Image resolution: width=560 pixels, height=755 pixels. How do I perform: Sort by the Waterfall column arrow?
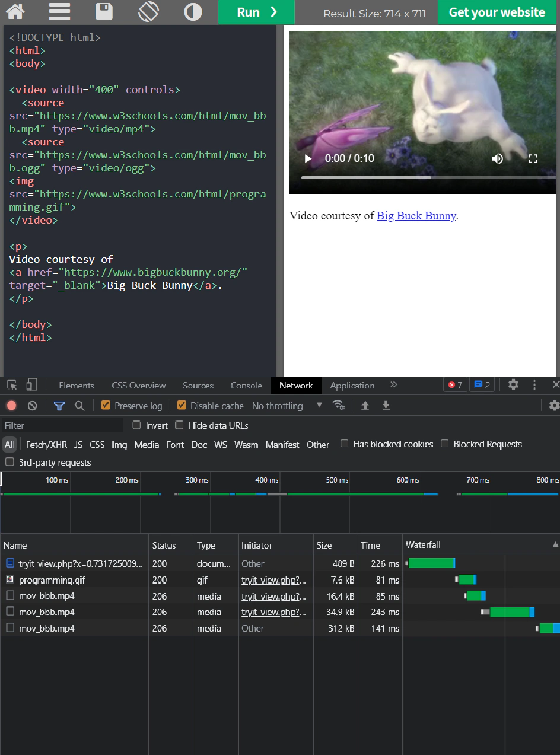(555, 544)
